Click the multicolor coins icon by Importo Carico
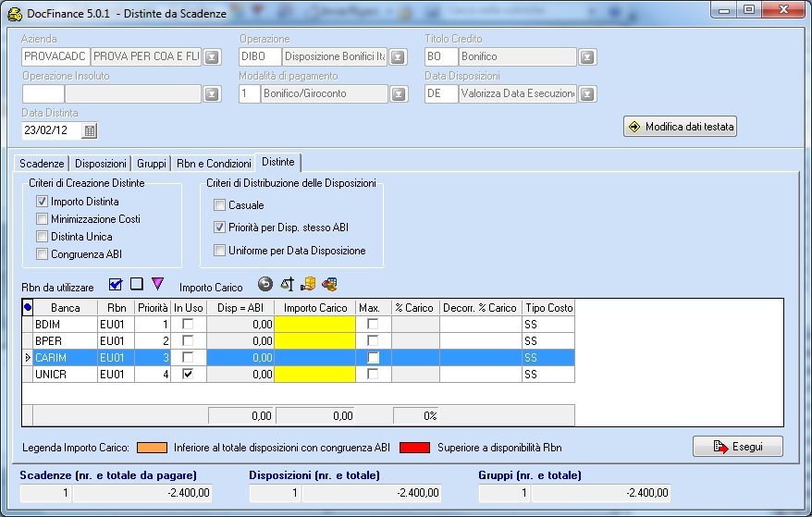Image resolution: width=812 pixels, height=517 pixels. point(329,284)
